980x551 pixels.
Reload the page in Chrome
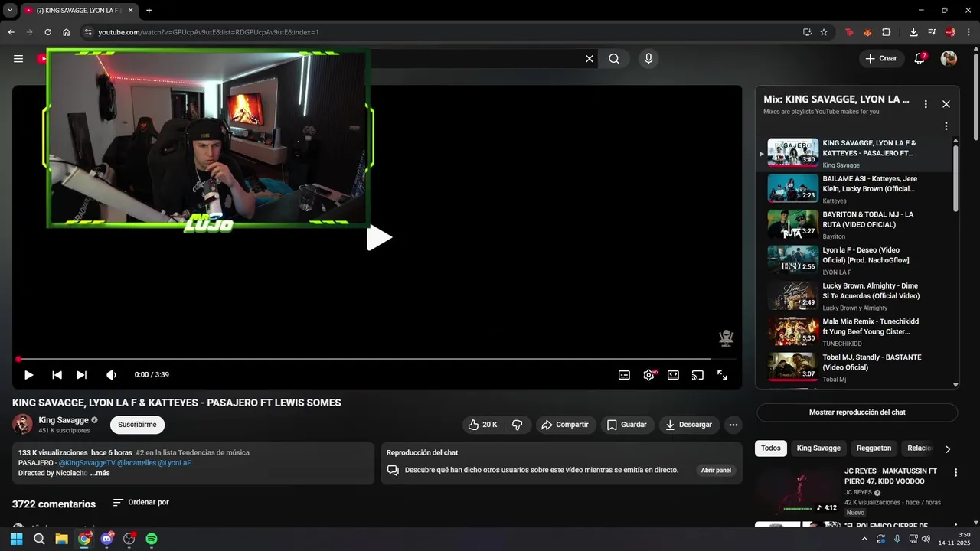tap(47, 32)
